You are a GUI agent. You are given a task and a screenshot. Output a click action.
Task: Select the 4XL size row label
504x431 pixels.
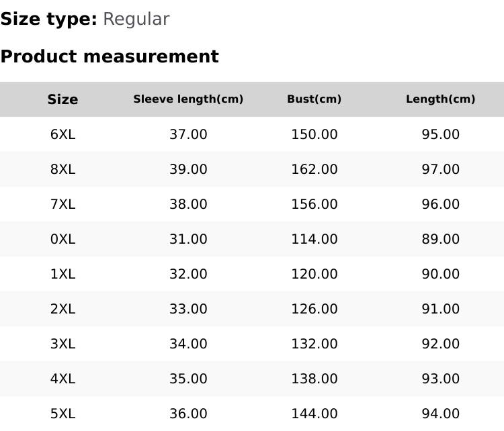pyautogui.click(x=62, y=379)
